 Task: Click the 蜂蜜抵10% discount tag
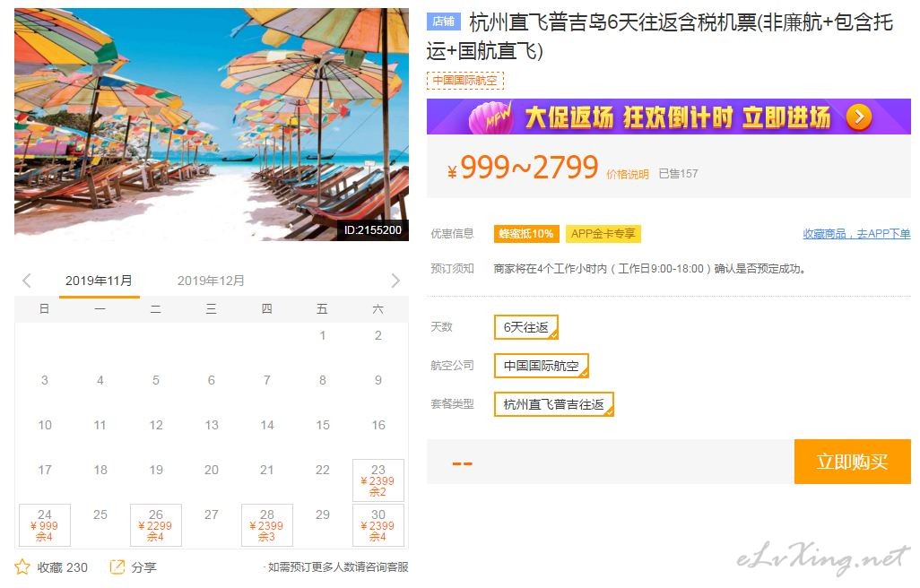coord(526,234)
